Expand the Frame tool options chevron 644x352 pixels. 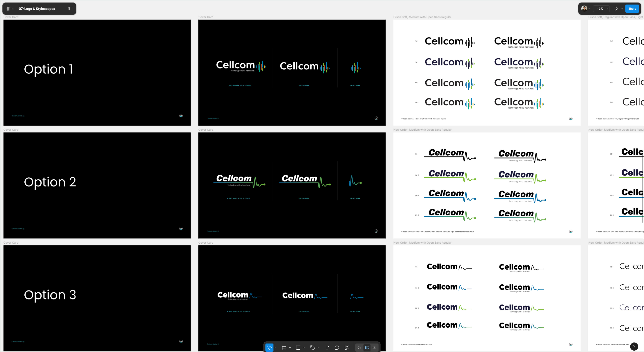pyautogui.click(x=290, y=348)
